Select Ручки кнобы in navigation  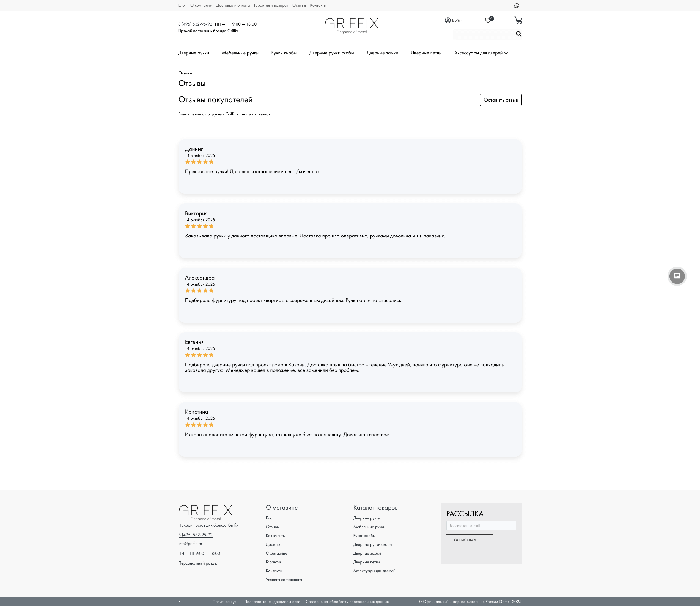pyautogui.click(x=284, y=53)
